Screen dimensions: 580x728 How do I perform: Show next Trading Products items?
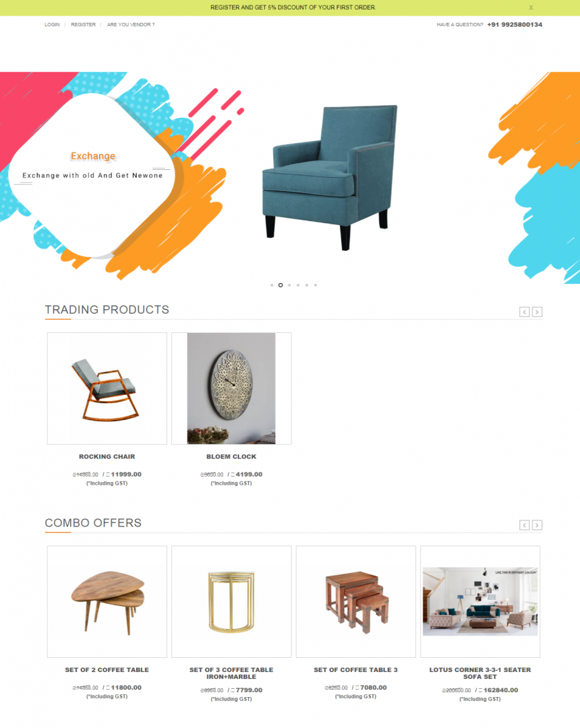(x=537, y=312)
